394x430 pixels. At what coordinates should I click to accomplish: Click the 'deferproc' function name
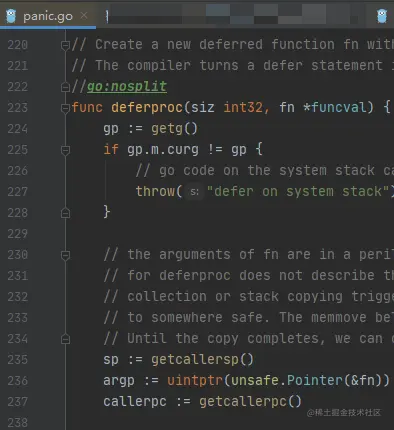tap(147, 108)
